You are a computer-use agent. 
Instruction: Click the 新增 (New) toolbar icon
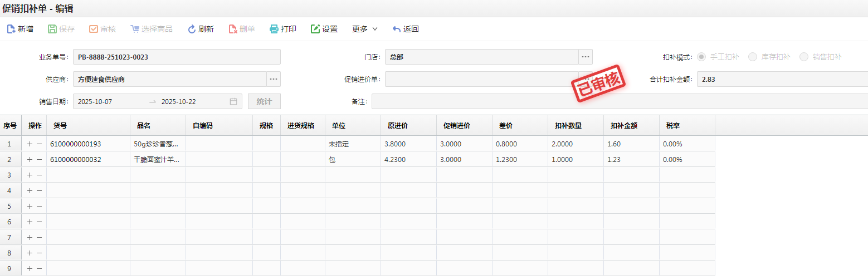[11, 29]
